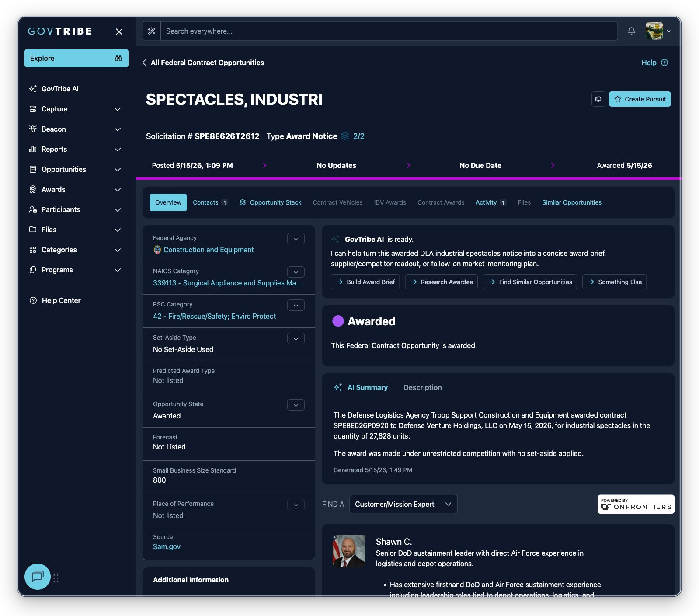Click the Explore button in sidebar
Viewport: 699px width, 616px height.
tap(77, 58)
